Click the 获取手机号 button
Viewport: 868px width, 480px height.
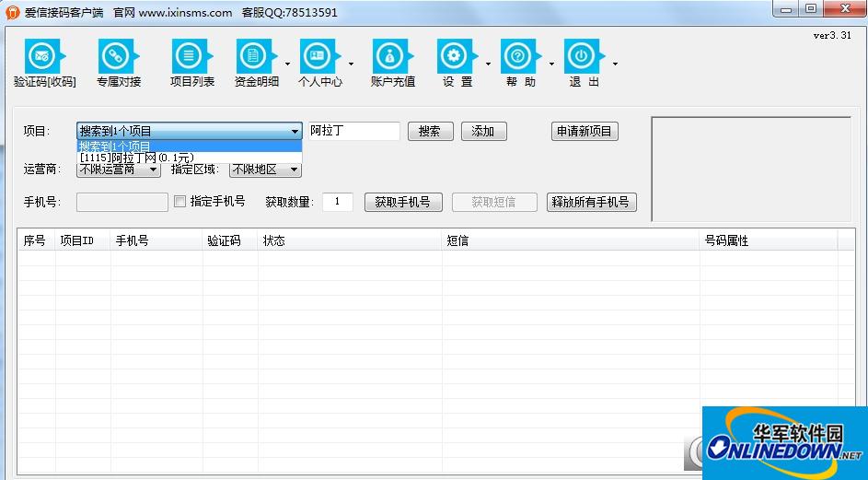click(x=403, y=203)
